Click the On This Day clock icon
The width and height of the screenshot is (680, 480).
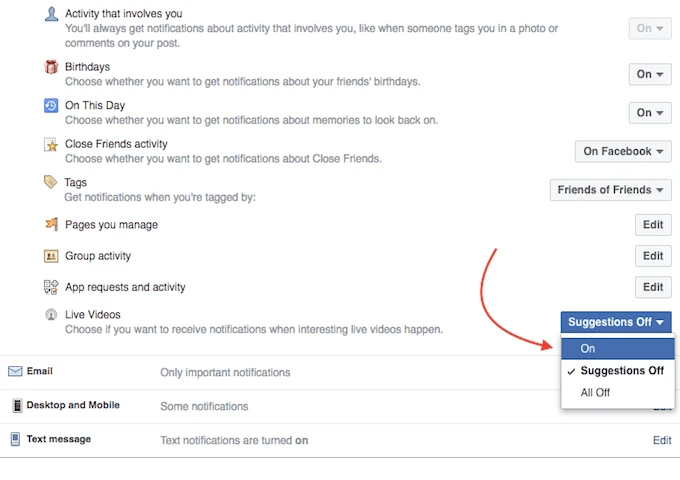(x=51, y=106)
